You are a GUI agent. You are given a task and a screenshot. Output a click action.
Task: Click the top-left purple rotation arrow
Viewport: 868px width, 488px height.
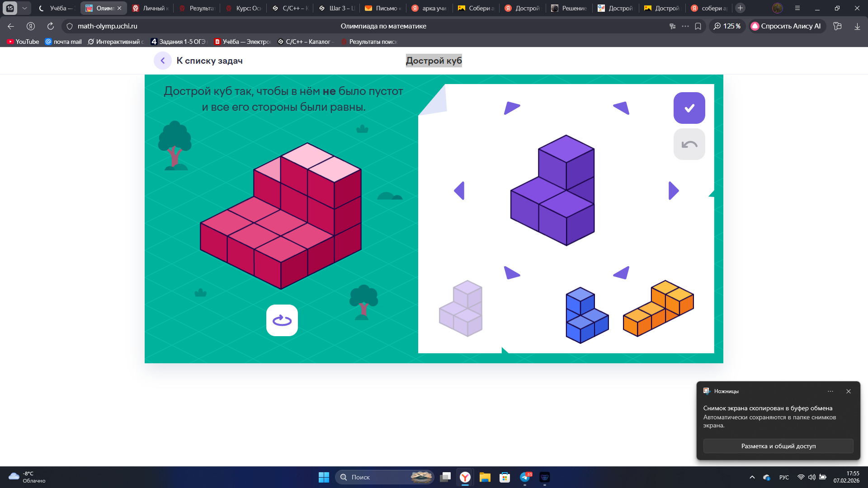pyautogui.click(x=511, y=108)
